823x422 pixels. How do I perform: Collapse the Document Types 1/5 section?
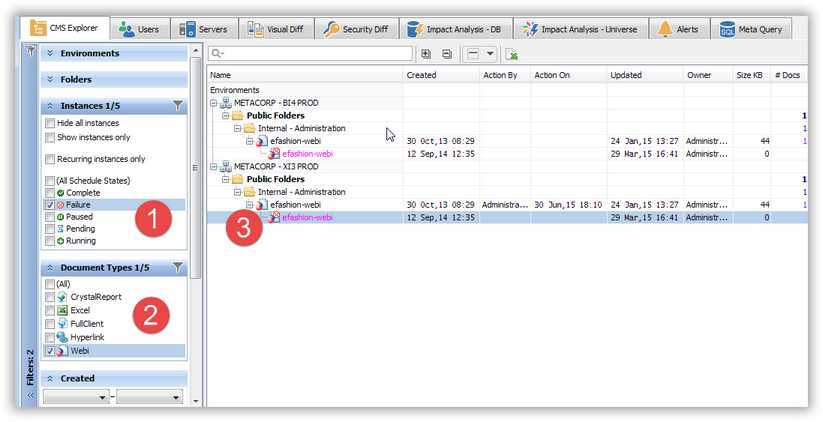point(50,268)
